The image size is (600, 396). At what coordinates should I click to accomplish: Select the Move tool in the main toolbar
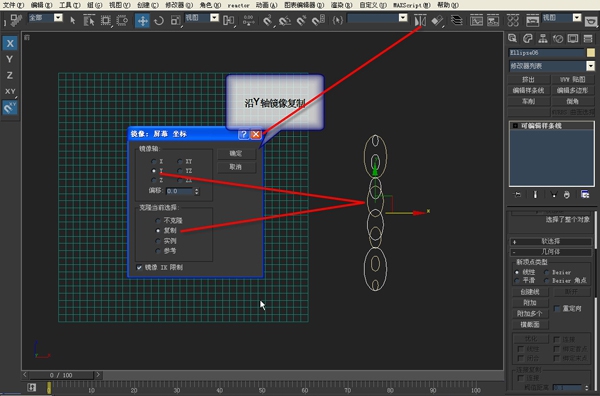(142, 20)
